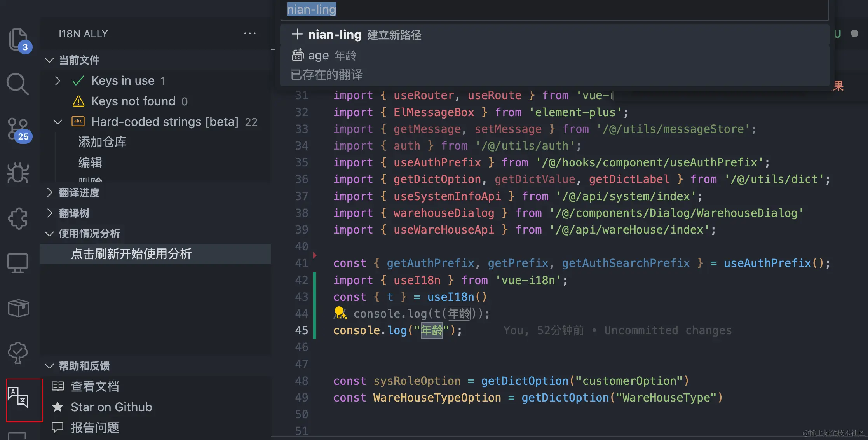Open the Extensions view
The height and width of the screenshot is (440, 868).
coord(17,218)
